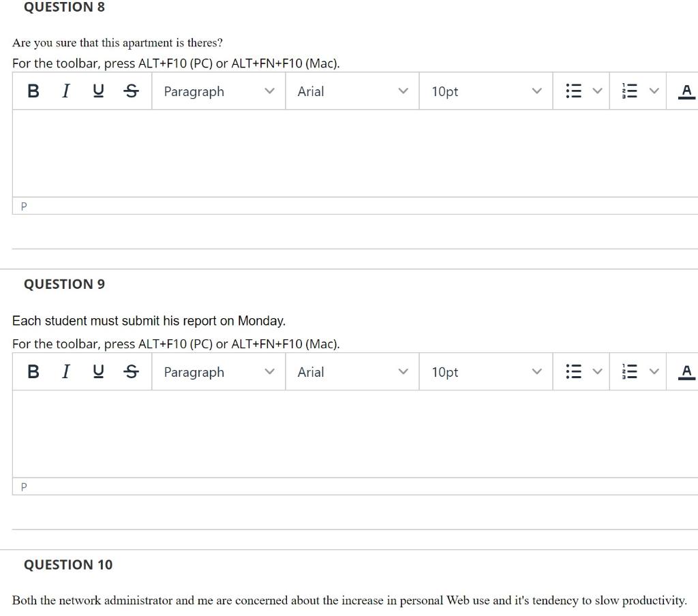The width and height of the screenshot is (698, 616).
Task: Expand bullet list options in Question 8
Action: 597,91
